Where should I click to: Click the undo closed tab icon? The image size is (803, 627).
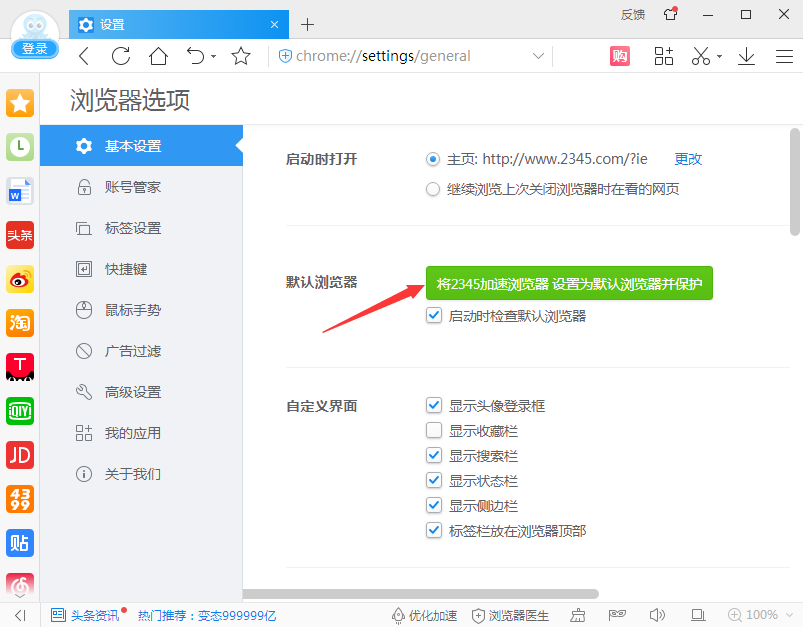(196, 56)
